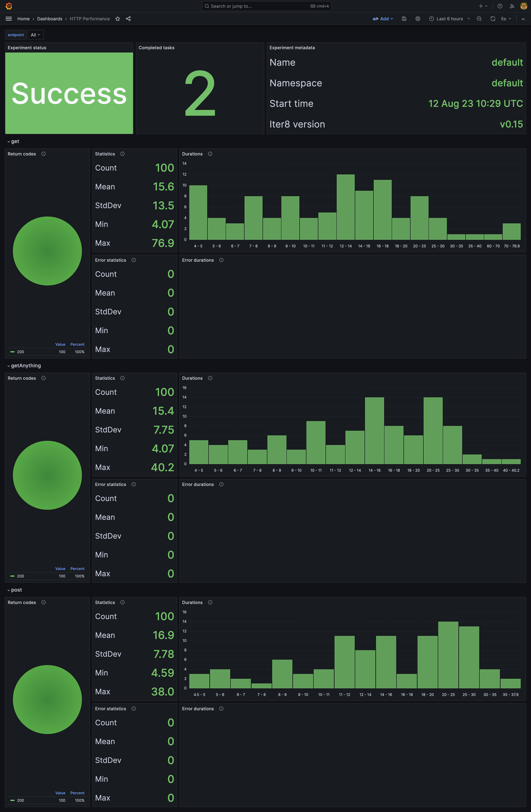531x812 pixels.
Task: Click Start time 12 Aug 23 10:29 UTC
Action: [475, 103]
